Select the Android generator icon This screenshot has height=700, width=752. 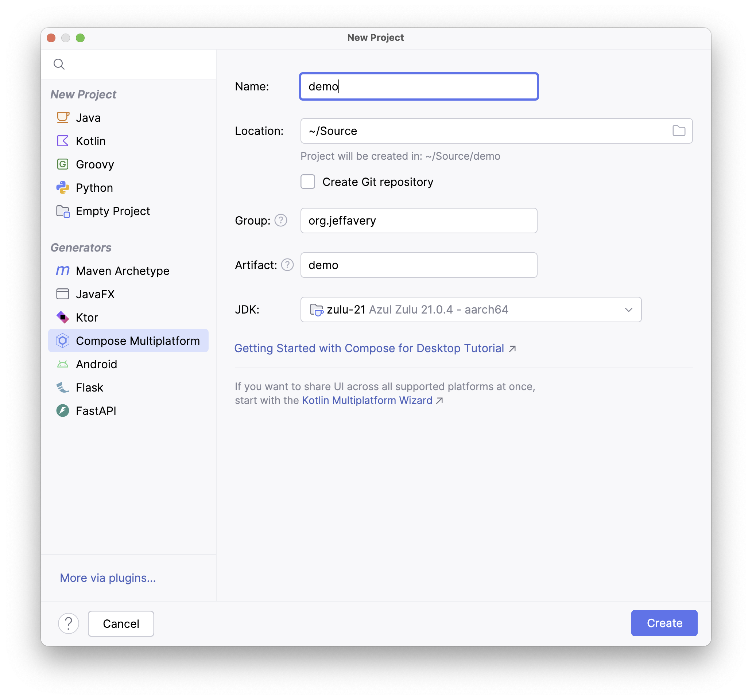tap(63, 364)
